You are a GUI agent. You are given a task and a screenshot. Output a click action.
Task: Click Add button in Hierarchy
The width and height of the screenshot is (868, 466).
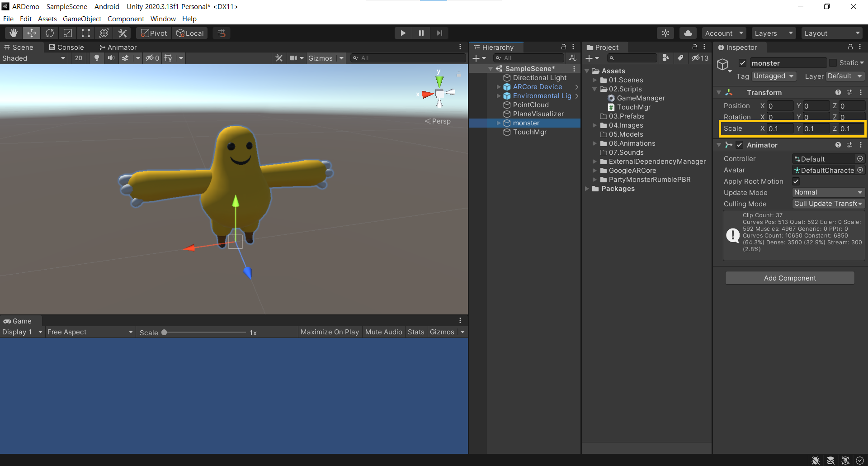click(479, 58)
